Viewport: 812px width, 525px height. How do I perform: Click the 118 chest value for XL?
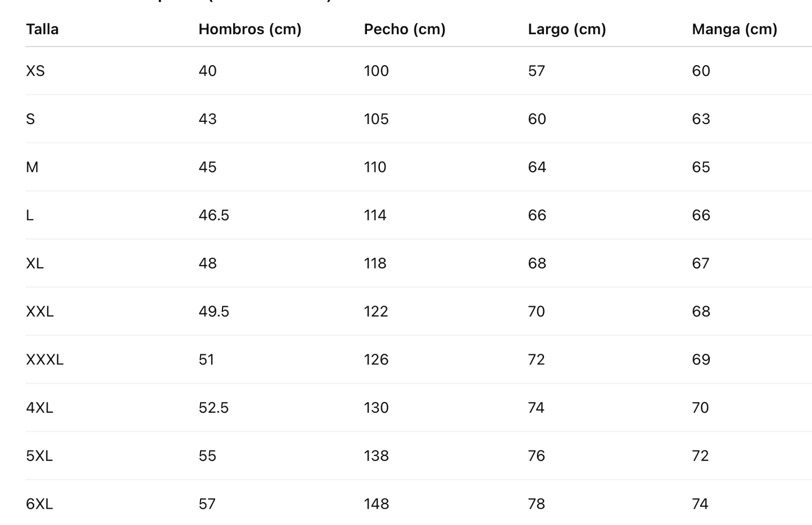coord(375,263)
